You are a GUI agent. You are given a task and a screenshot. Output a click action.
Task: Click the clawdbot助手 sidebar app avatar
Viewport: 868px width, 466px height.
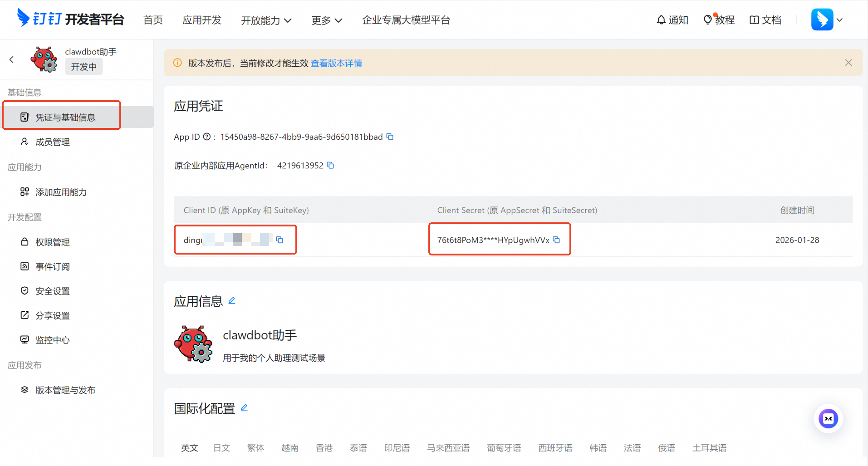(44, 59)
